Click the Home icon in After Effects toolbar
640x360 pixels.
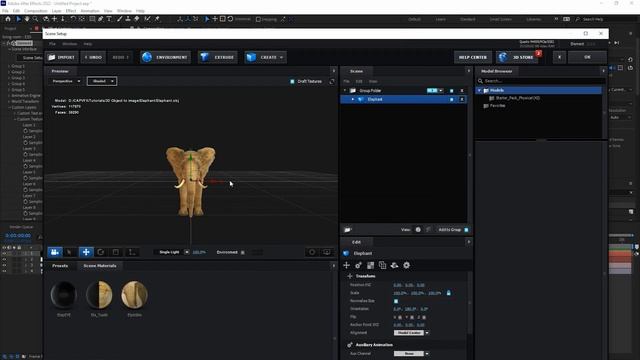point(8,19)
